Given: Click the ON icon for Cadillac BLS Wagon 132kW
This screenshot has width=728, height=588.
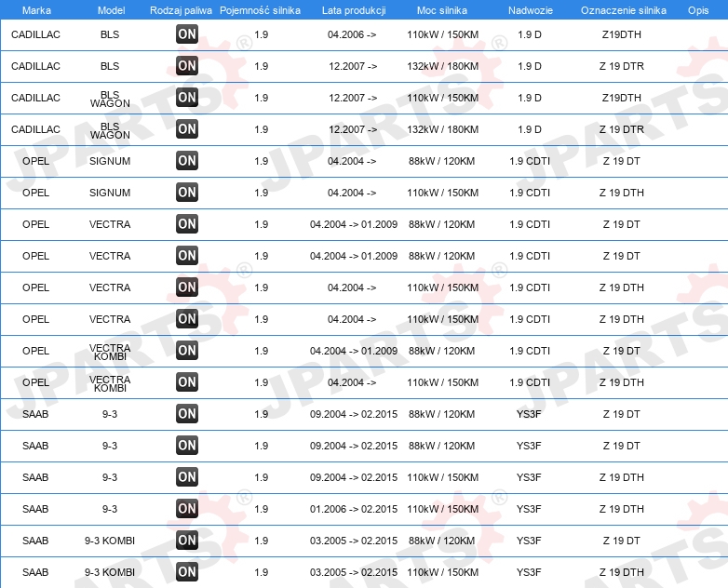Looking at the screenshot, I should coord(186,129).
